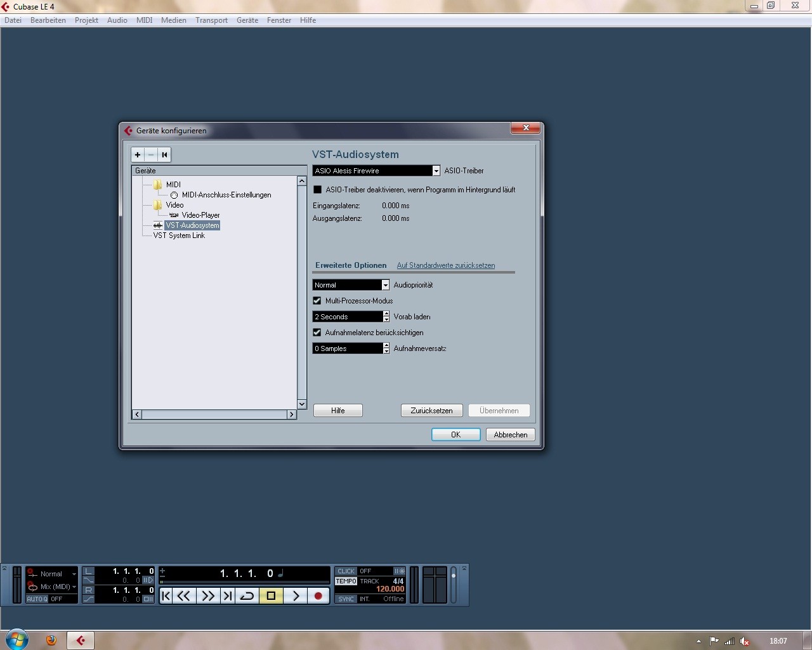Go to previous marker in transport
This screenshot has height=650, width=812.
coord(166,595)
